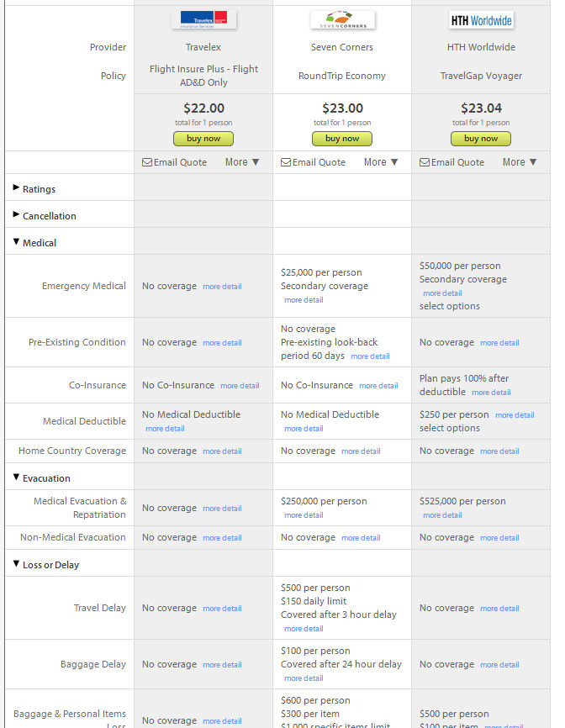The width and height of the screenshot is (565, 728).
Task: Open the More dropdown under Travelex
Action: tap(242, 162)
